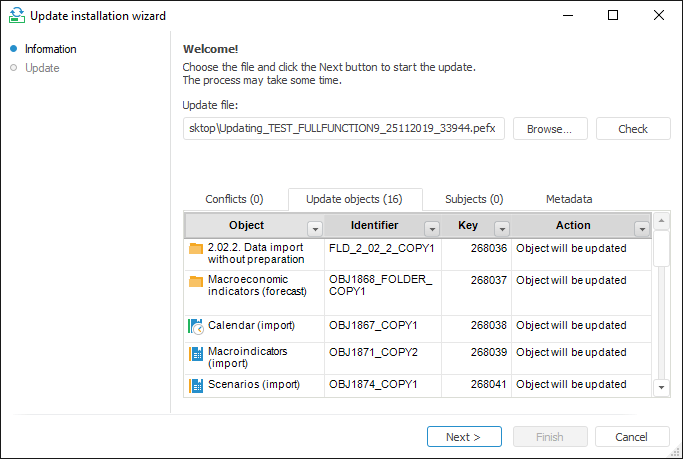This screenshot has width=683, height=459.
Task: Click the Calendar (import) object icon
Action: [x=196, y=326]
